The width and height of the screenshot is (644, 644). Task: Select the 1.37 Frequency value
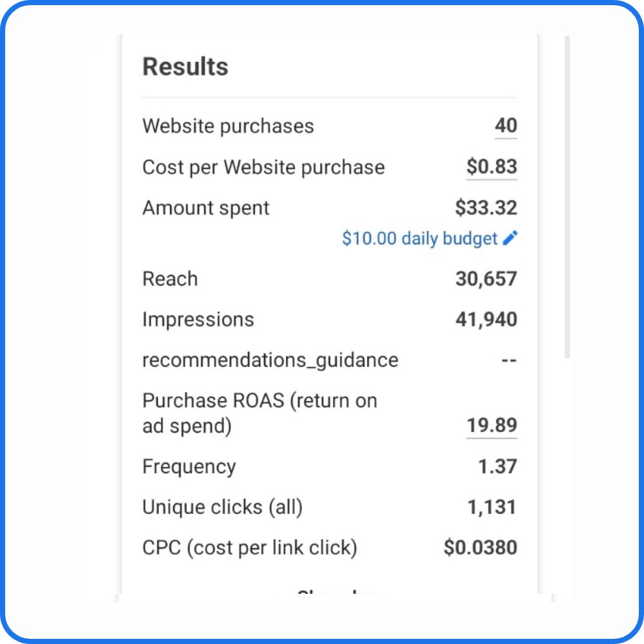click(x=497, y=466)
